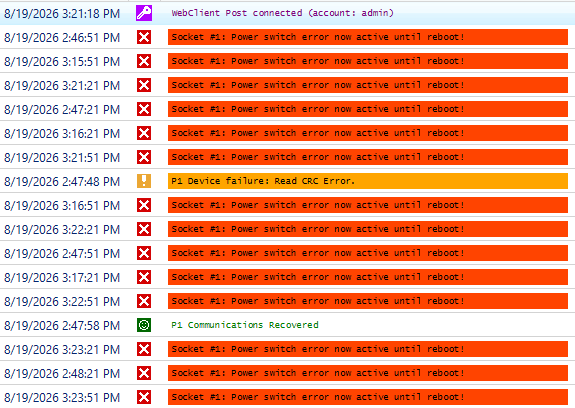Select the power switch error message at 2:48:21 PM
Viewport: 575px width, 408px height.
coord(368,373)
